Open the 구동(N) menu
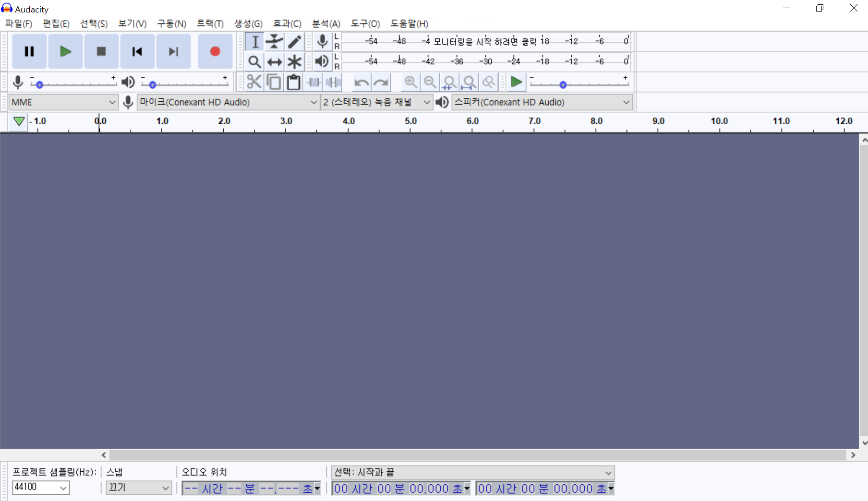 coord(171,24)
